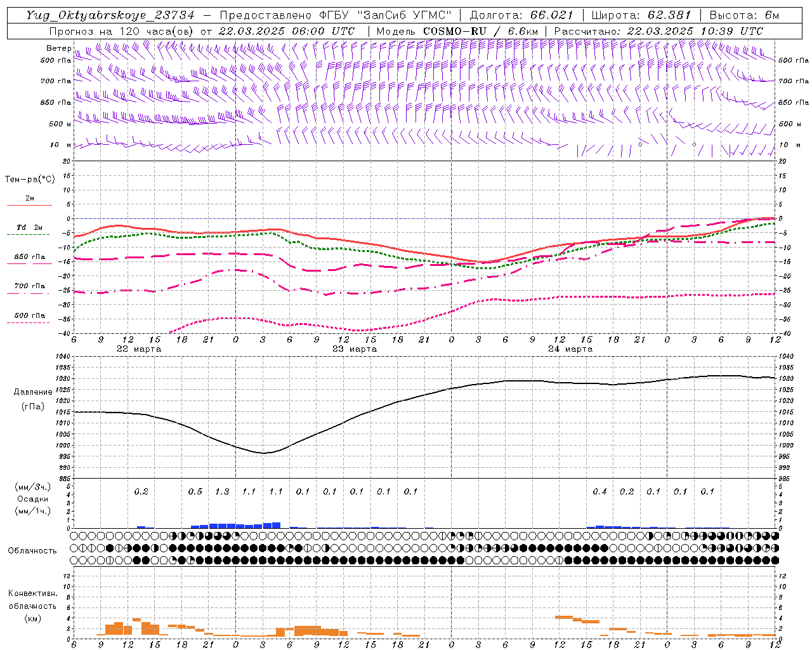This screenshot has height=650, width=812.
Task: Click the 0.5 precipitation value
Action: click(195, 491)
